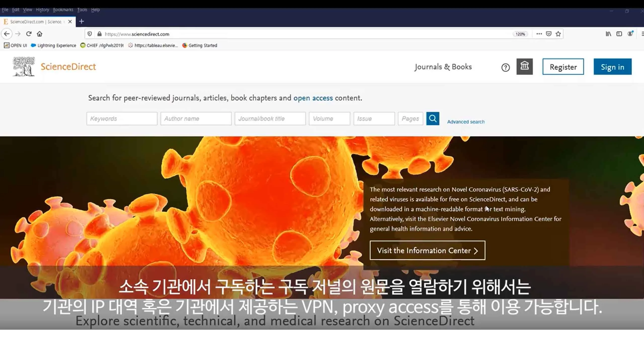This screenshot has height=362, width=644.
Task: Open the help question mark icon
Action: tap(505, 67)
